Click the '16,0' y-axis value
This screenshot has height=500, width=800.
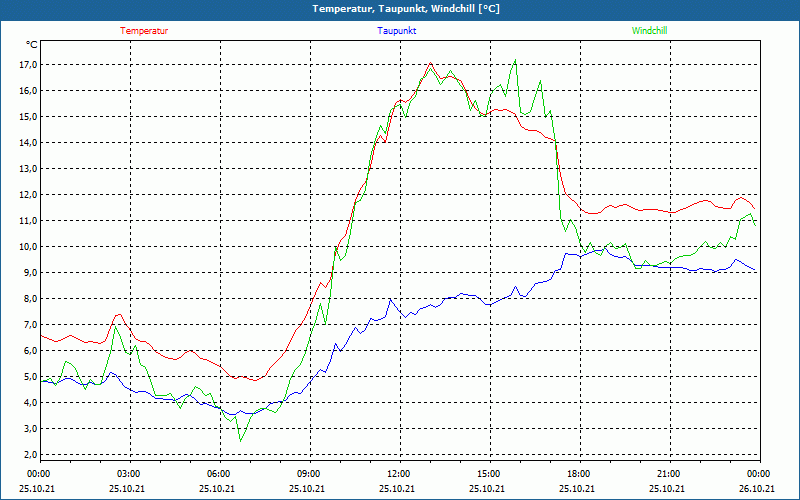pos(28,91)
